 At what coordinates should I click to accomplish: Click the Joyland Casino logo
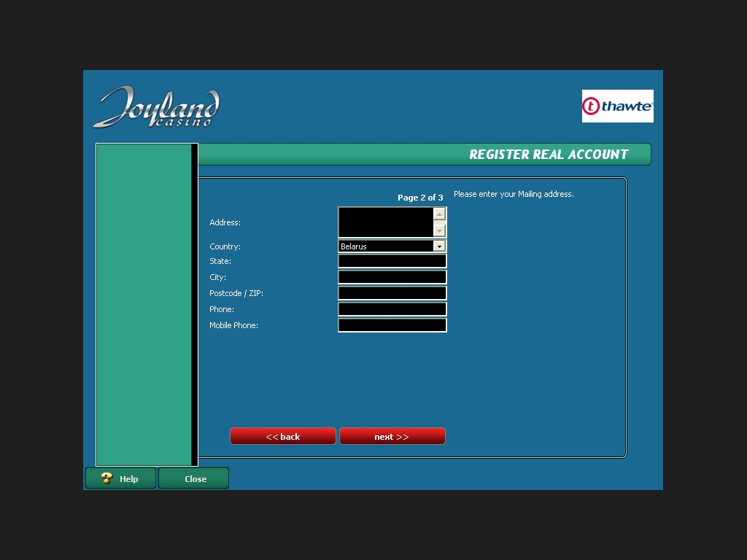(156, 107)
